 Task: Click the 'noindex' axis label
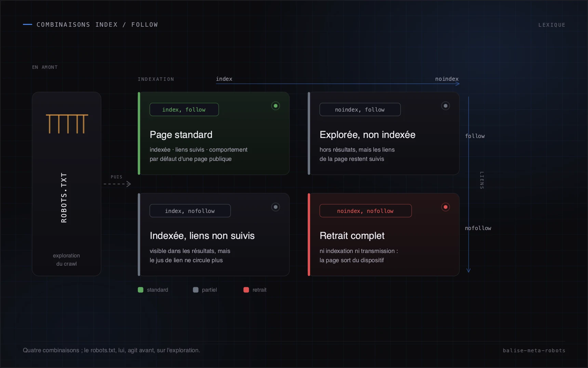[447, 79]
